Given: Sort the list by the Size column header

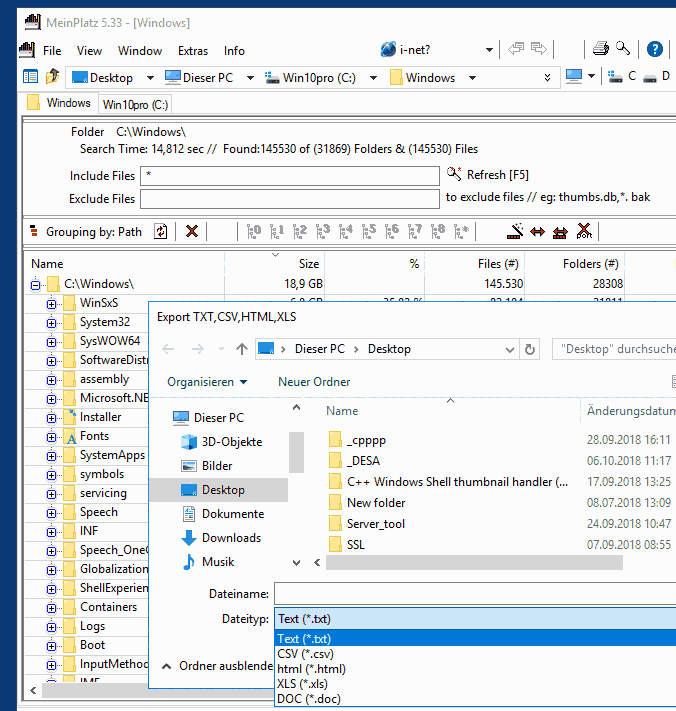Looking at the screenshot, I should click(x=309, y=264).
